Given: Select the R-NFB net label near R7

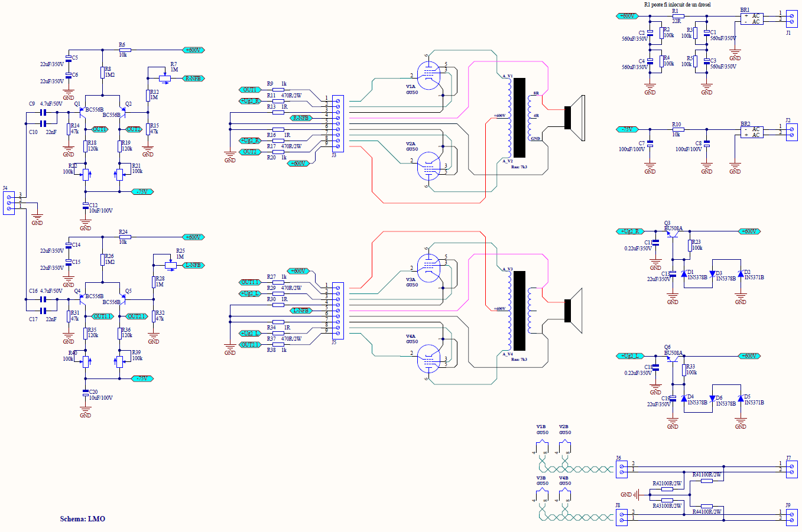Looking at the screenshot, I should click(x=193, y=78).
